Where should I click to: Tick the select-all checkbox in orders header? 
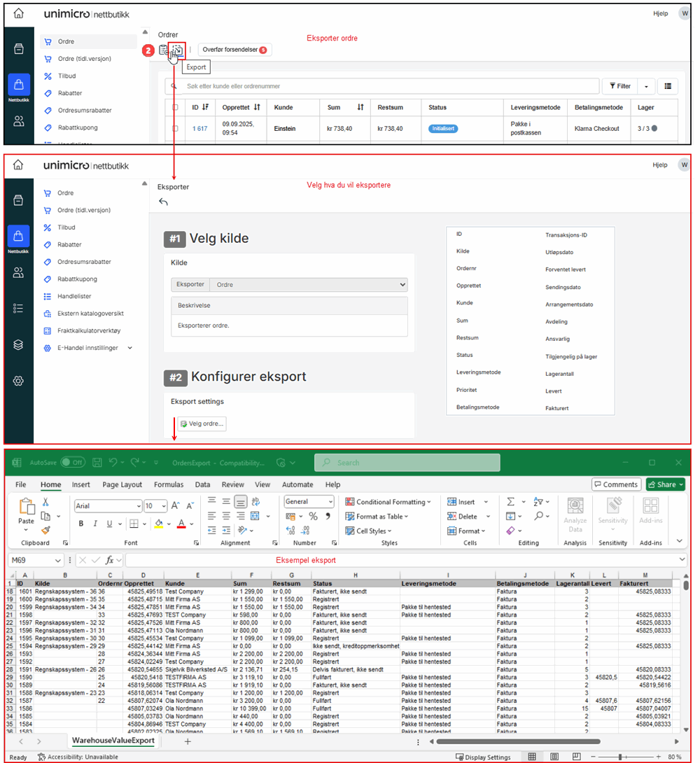point(175,107)
